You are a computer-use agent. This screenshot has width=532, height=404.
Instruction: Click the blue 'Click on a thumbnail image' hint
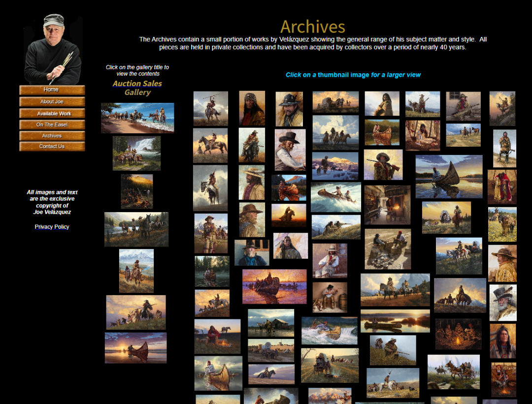(353, 75)
